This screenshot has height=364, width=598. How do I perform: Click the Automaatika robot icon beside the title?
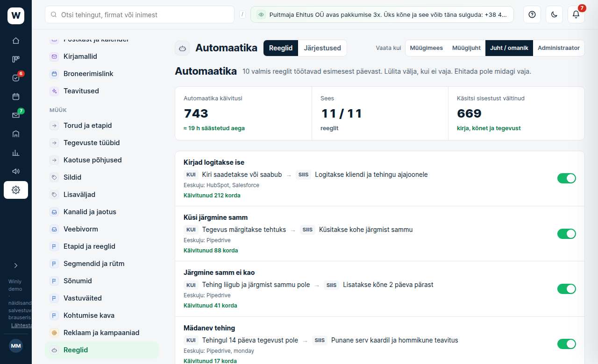click(x=182, y=48)
